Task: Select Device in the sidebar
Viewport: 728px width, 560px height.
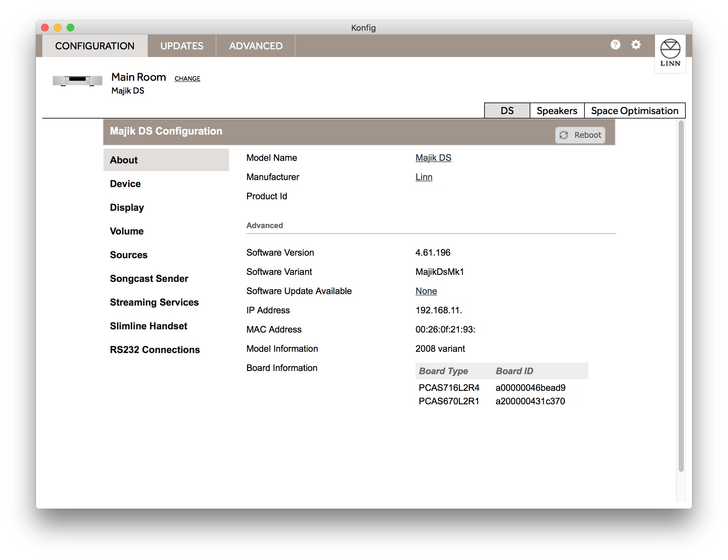Action: 125,184
